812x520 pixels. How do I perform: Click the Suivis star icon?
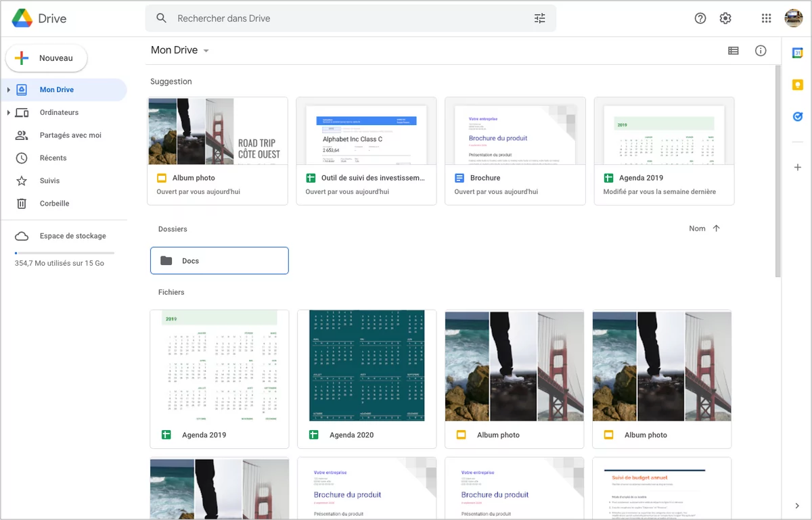click(22, 181)
